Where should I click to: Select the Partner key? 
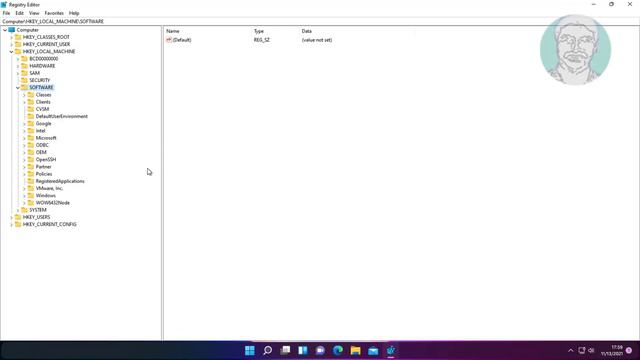[43, 167]
